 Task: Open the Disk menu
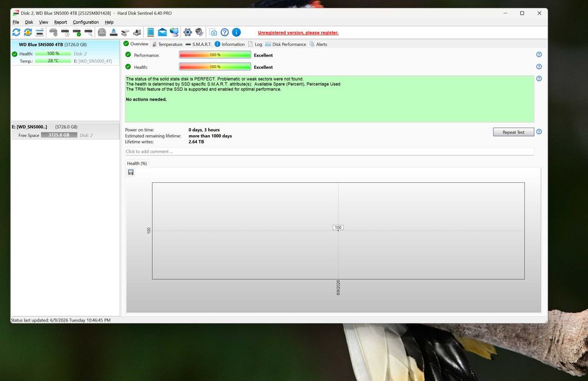[x=29, y=22]
